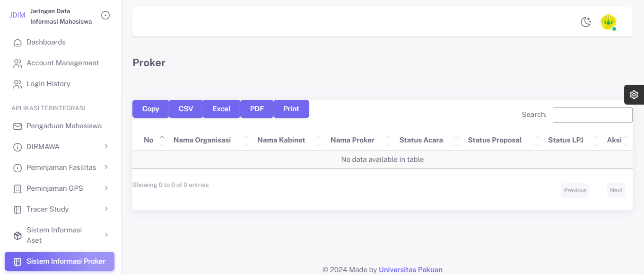Screen dimensions: 644x275
Task: Click the Peminjaman GPS building icon
Action: coord(17,189)
